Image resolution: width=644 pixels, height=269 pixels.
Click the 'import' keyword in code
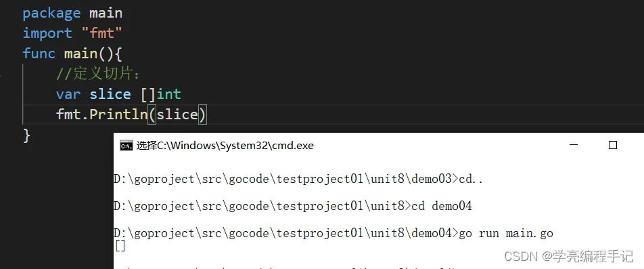47,33
